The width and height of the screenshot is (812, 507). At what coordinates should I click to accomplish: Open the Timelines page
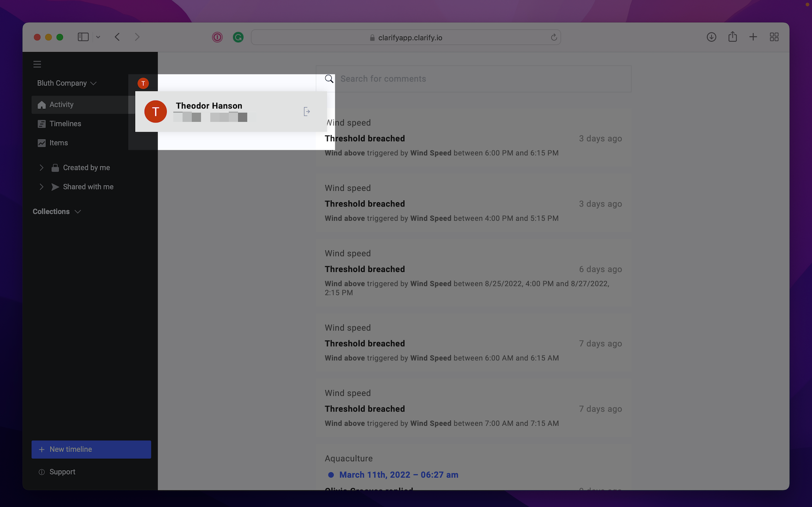(x=65, y=124)
